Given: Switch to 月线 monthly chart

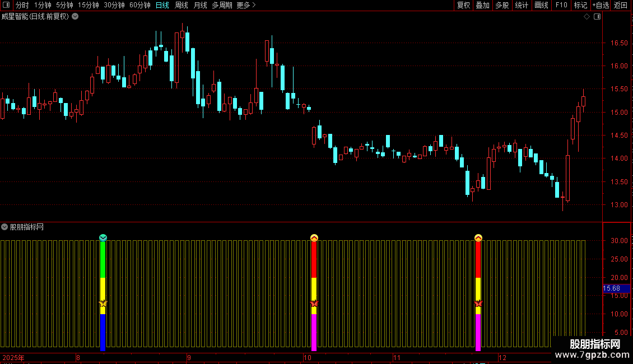Looking at the screenshot, I should click(200, 5).
